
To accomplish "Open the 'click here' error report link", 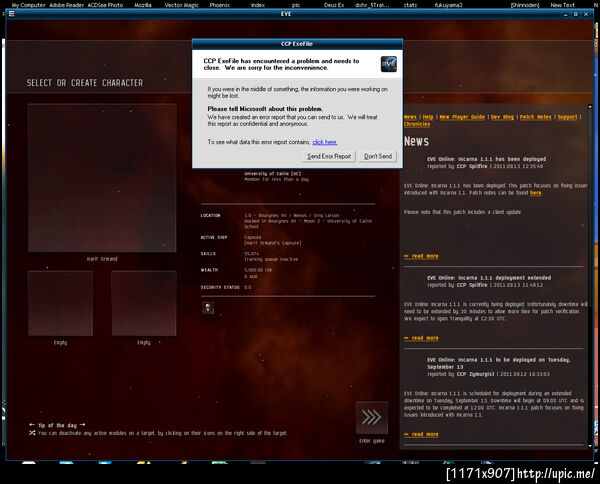I will (x=324, y=142).
